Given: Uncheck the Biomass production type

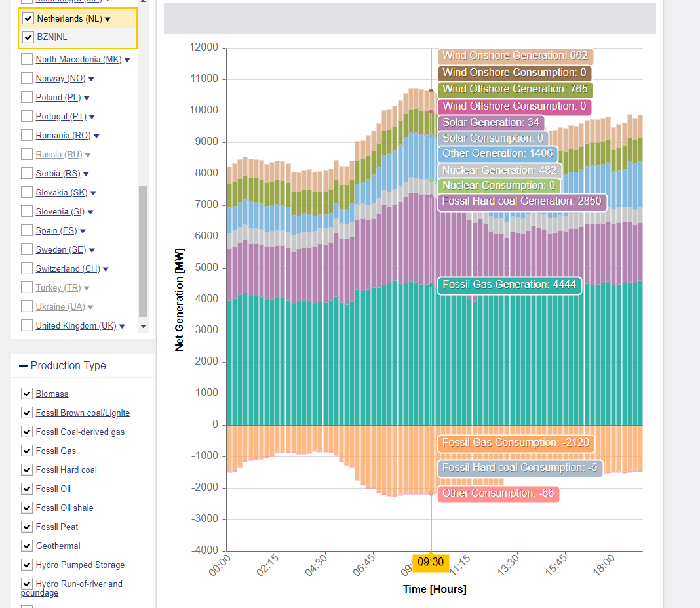Looking at the screenshot, I should tap(27, 394).
